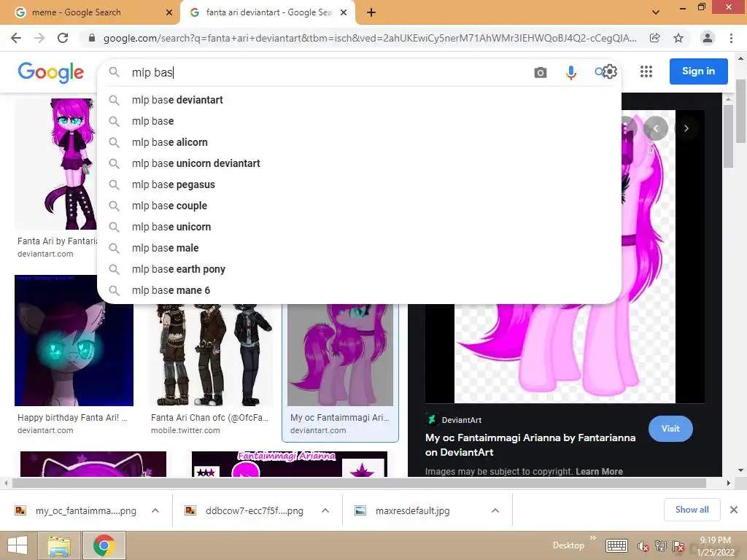Visit the DeviantArt source page

tap(670, 429)
